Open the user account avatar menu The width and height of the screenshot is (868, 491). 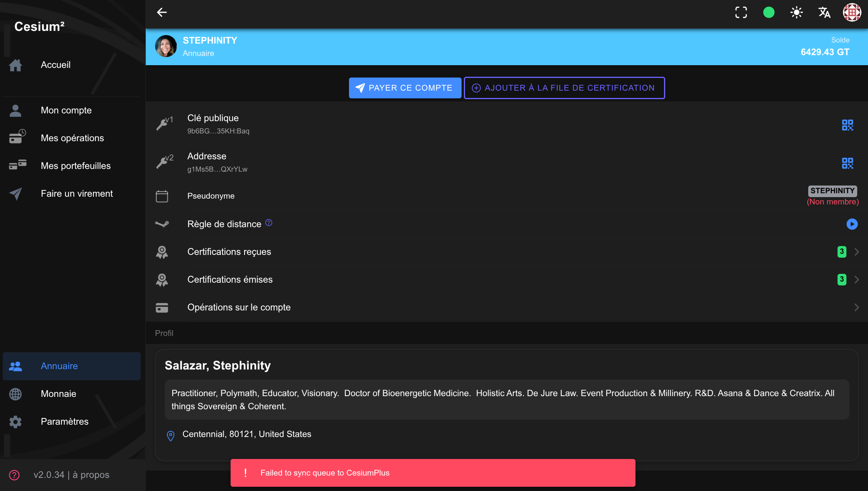pos(852,12)
